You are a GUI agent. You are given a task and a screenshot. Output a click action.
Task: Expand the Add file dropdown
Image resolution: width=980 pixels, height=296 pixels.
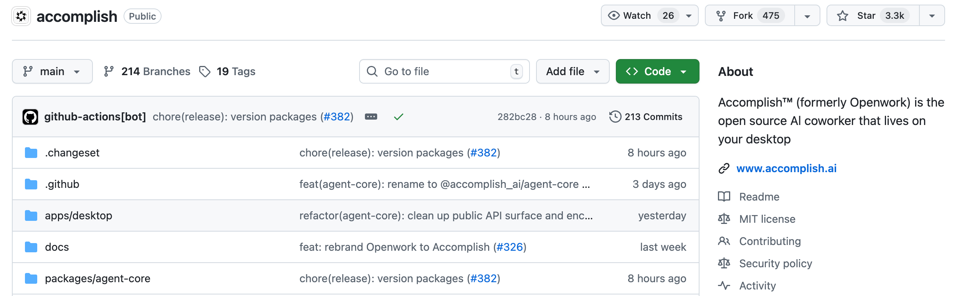click(x=572, y=72)
